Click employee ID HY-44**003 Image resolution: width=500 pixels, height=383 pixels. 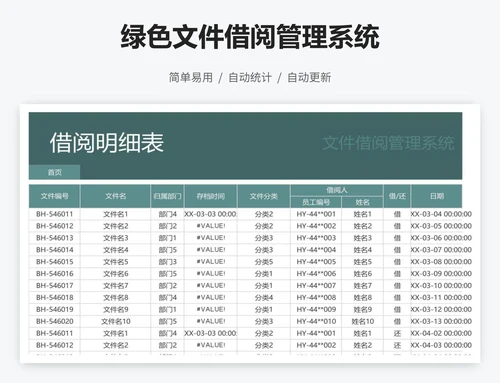tap(316, 238)
